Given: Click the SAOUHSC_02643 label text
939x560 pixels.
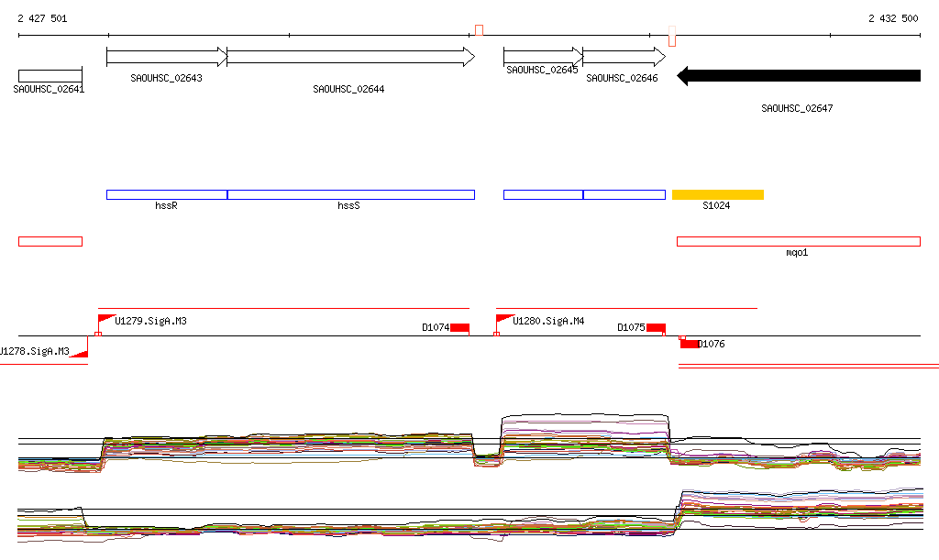Looking at the screenshot, I should 167,78.
